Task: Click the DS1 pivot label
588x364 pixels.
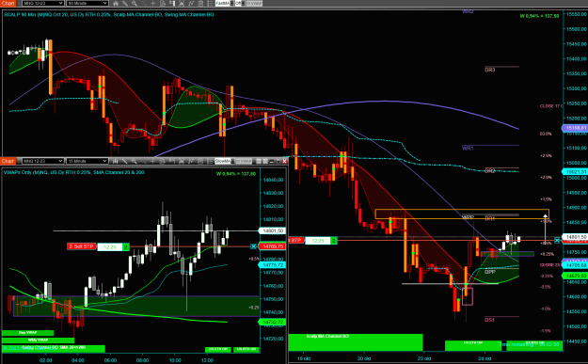Action: tap(490, 320)
